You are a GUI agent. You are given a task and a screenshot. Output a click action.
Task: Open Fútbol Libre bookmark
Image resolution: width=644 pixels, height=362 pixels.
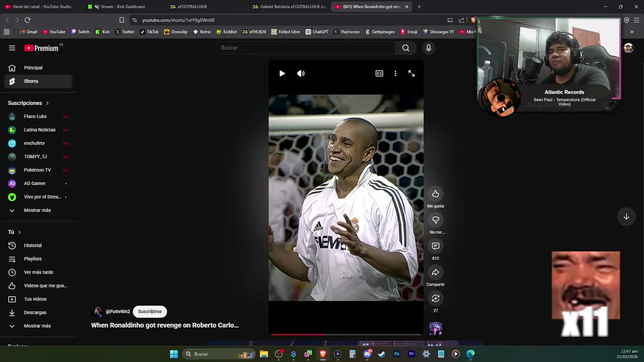[x=286, y=32]
